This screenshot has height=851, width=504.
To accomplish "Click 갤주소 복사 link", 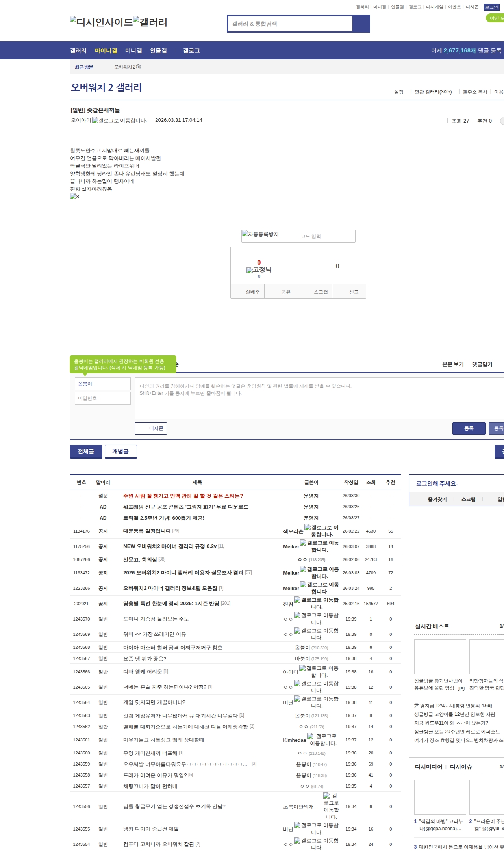I will tap(475, 92).
